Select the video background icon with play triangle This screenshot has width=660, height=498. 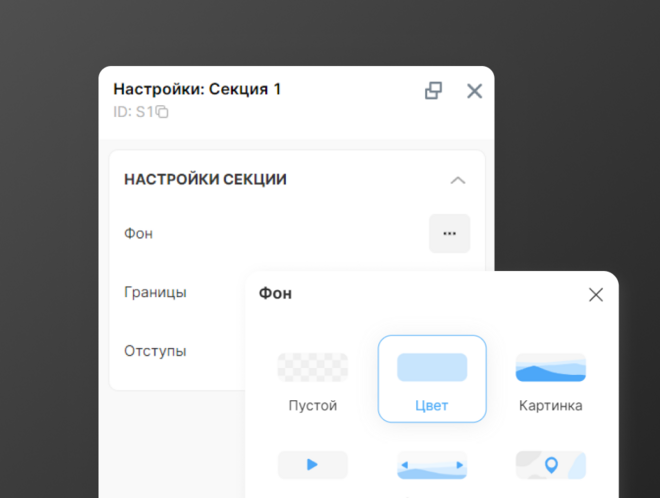click(x=313, y=465)
